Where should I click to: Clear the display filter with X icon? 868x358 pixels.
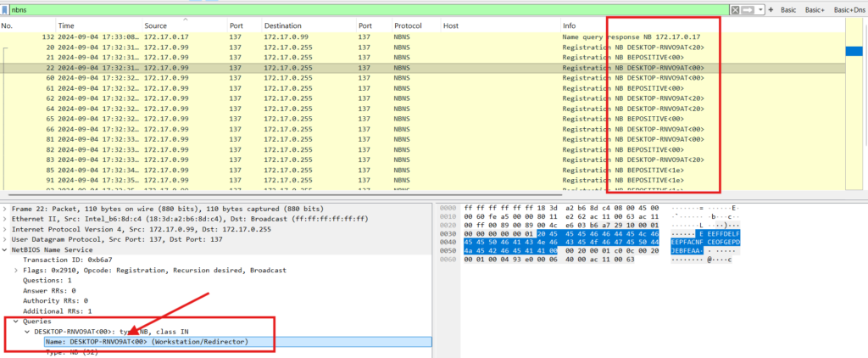[735, 9]
